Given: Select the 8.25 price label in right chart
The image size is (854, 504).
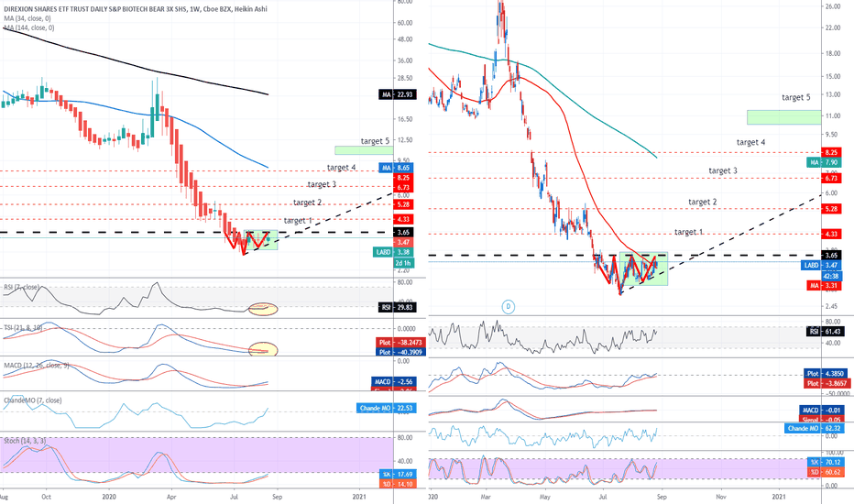Looking at the screenshot, I should tap(831, 152).
